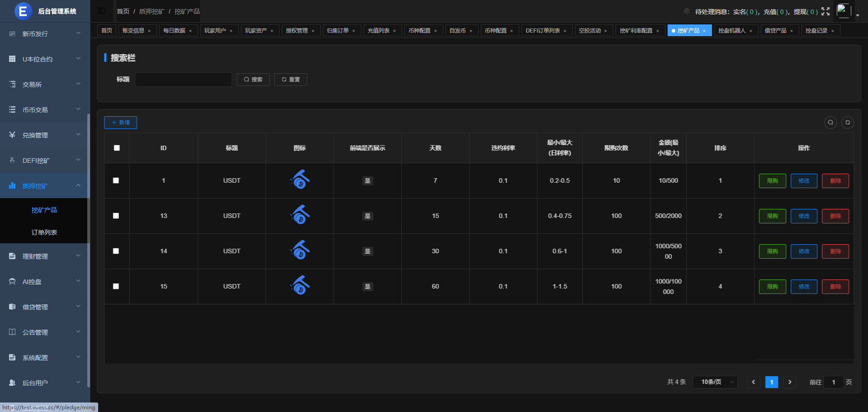Open 订单列表 in the sidebar

(44, 232)
